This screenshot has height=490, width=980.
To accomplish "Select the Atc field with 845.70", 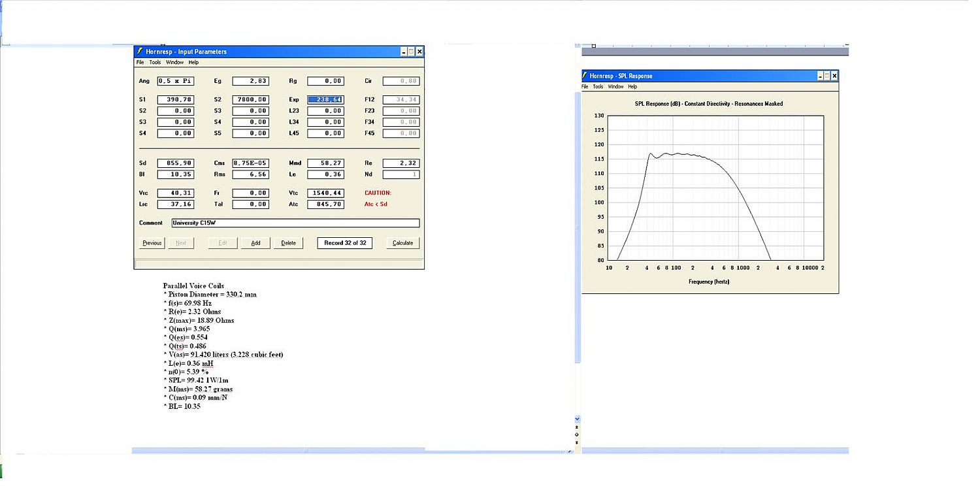I will click(325, 204).
